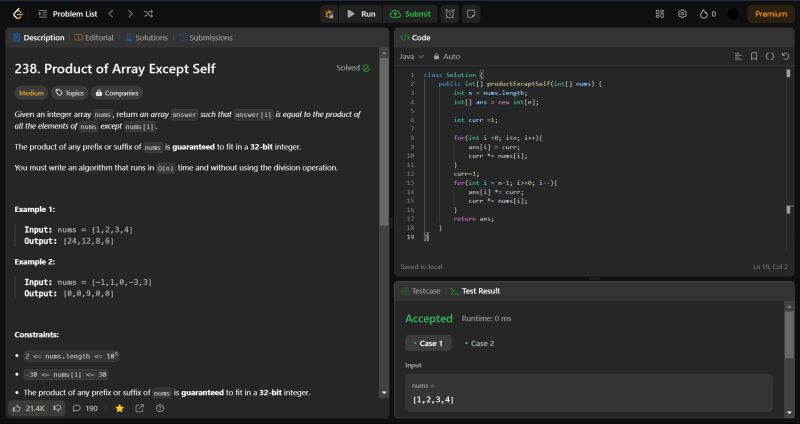800x424 pixels.
Task: Click the Accepted result text
Action: tap(429, 318)
